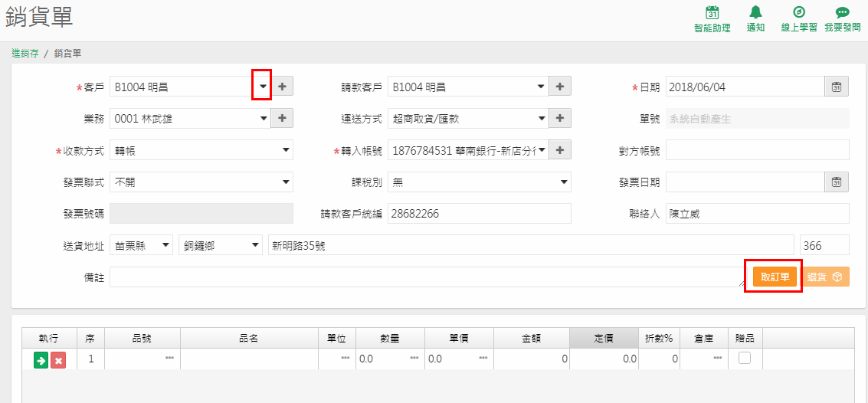Screen dimensions: 868x403
Task: Expand the 苗栗縣 county dropdown
Action: [166, 245]
